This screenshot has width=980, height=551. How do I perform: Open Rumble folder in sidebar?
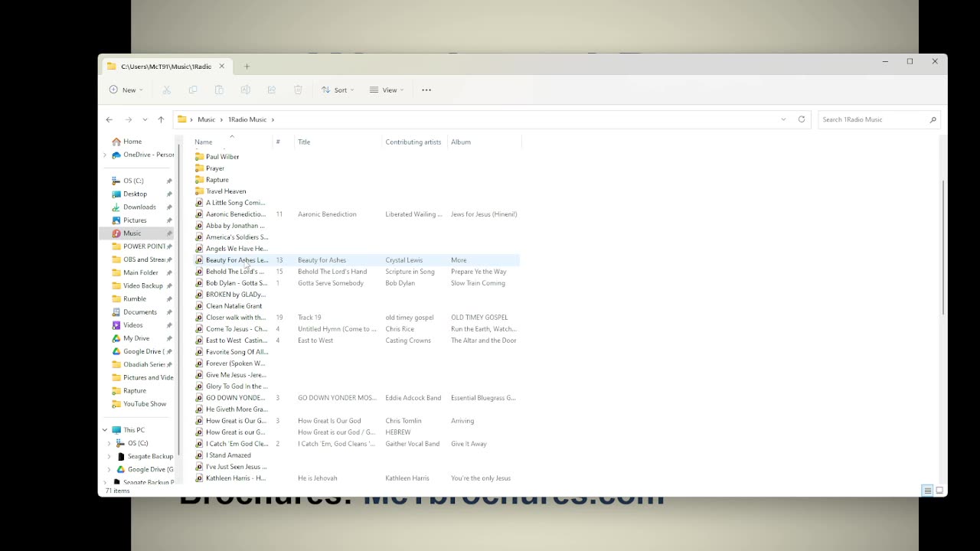point(135,298)
